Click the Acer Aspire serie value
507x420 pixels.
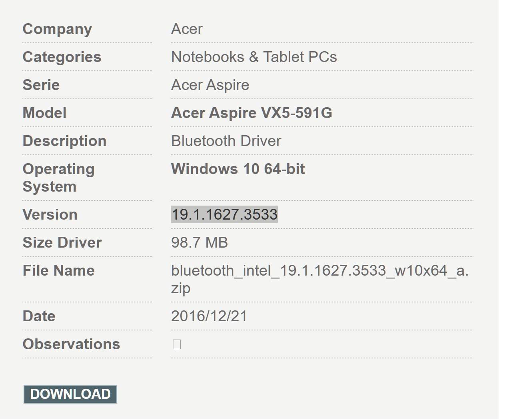210,85
